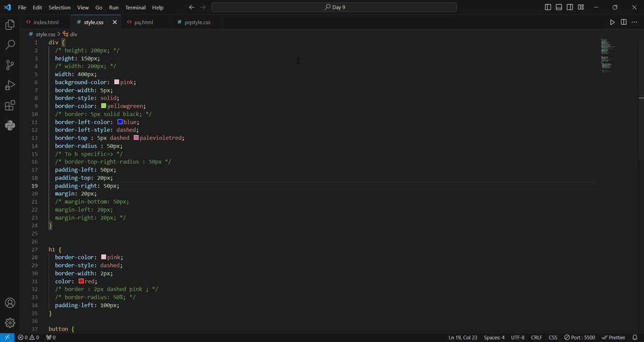This screenshot has width=644, height=342.
Task: Open the View menu
Action: (x=83, y=8)
